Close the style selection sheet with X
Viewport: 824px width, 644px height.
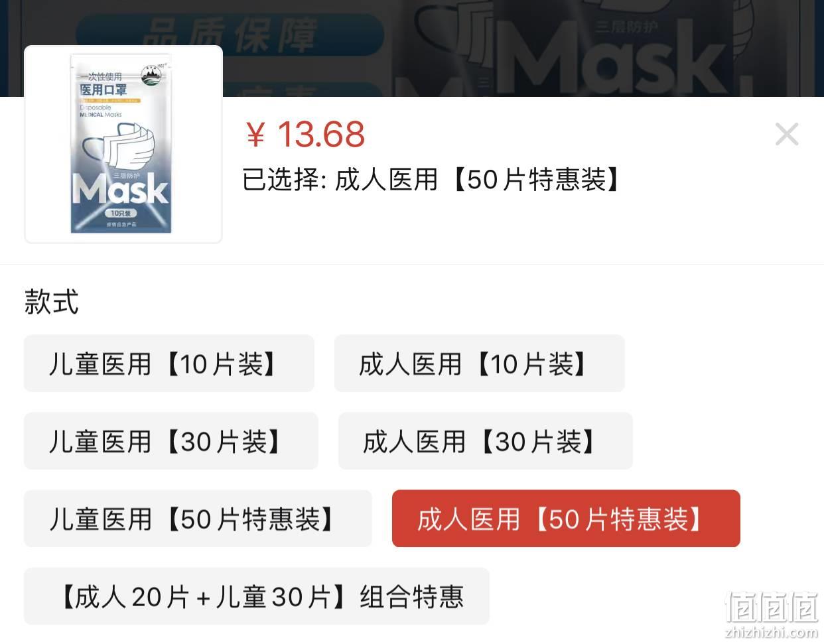pyautogui.click(x=787, y=135)
